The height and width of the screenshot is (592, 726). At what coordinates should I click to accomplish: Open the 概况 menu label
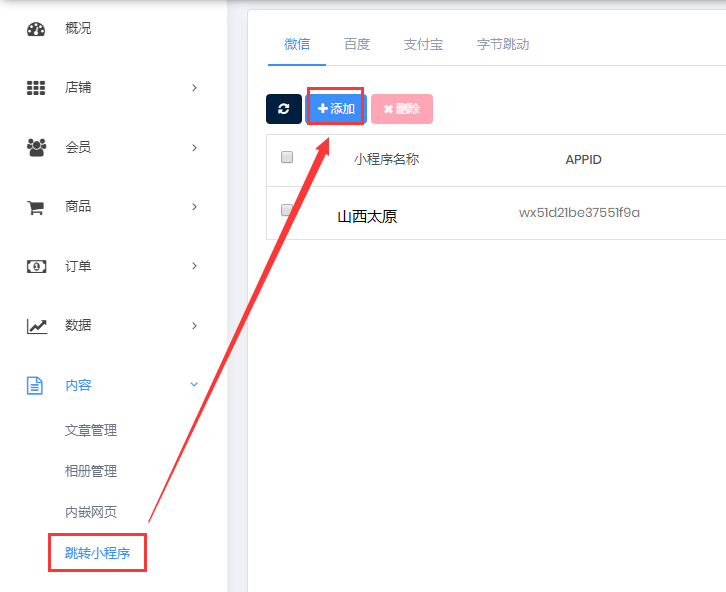tap(78, 28)
